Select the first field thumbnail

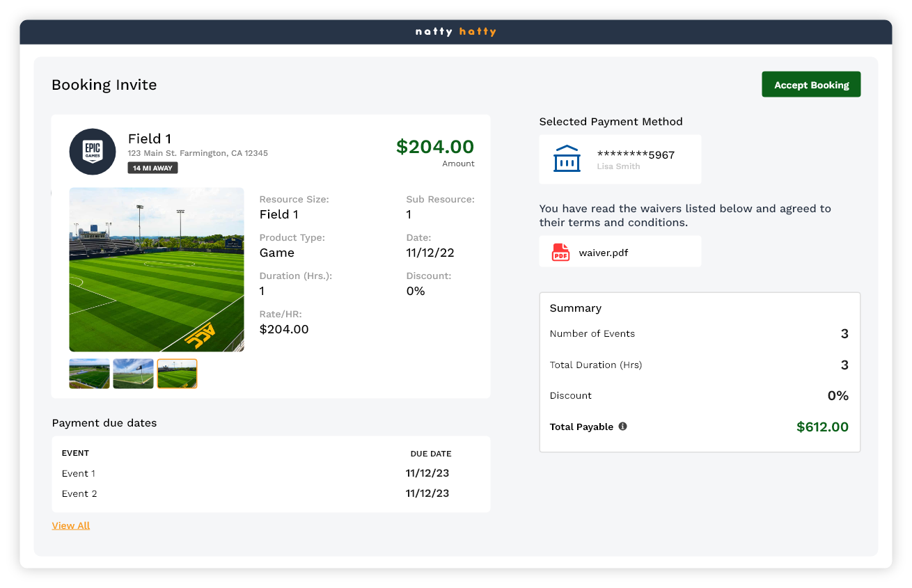coord(89,373)
